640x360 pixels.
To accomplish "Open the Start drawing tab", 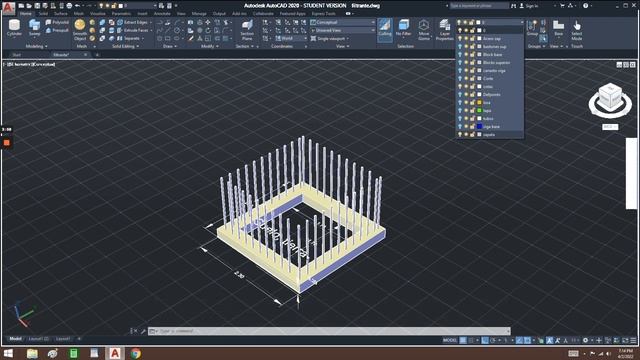I will (x=16, y=55).
